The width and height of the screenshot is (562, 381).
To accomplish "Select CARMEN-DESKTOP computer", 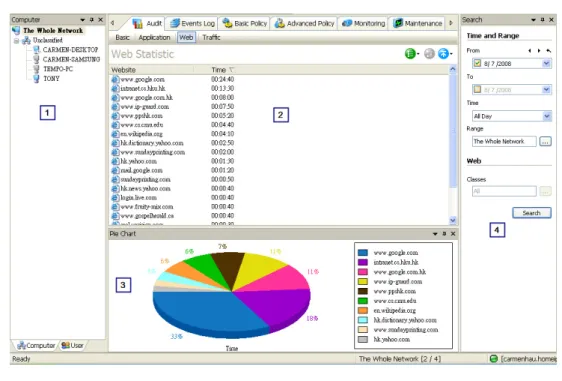I will (70, 49).
